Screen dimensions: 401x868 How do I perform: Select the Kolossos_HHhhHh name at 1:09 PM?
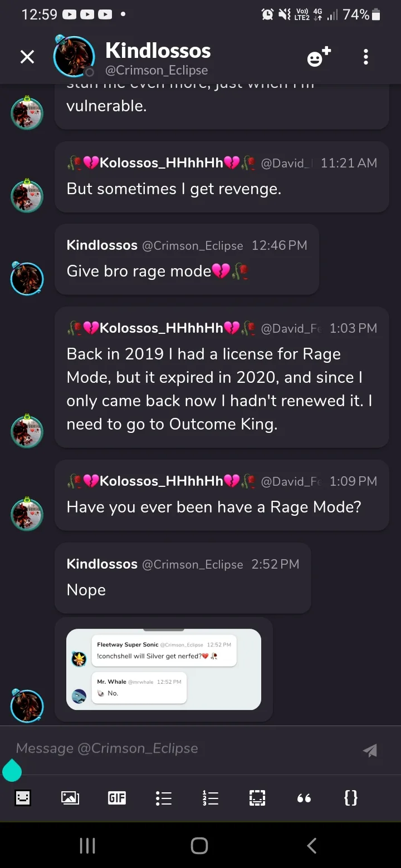tap(162, 481)
